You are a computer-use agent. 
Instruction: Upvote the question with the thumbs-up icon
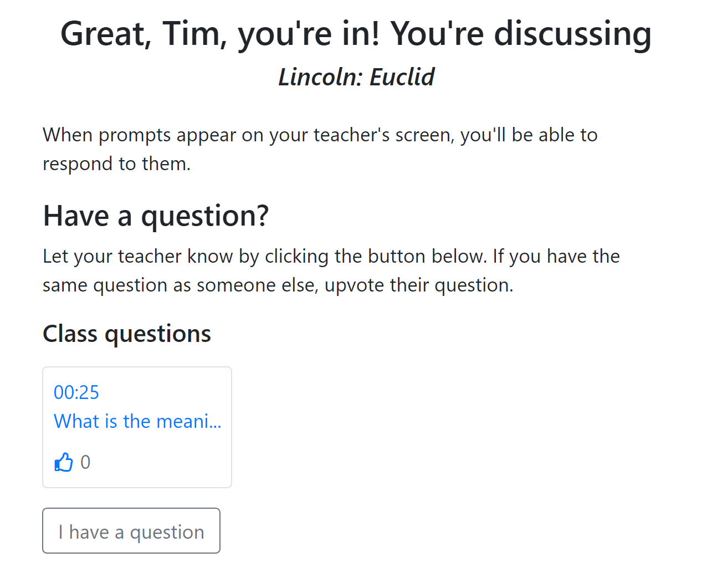[64, 462]
